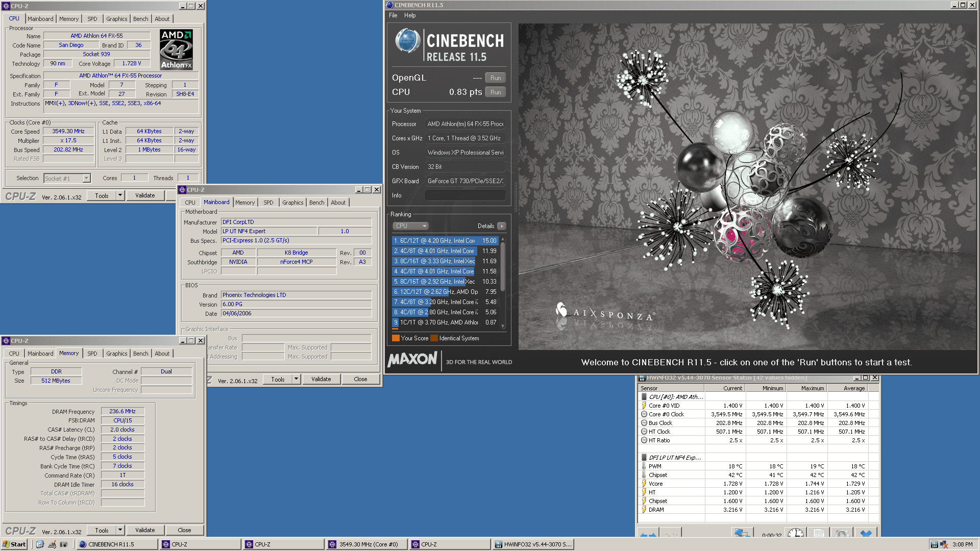The width and height of the screenshot is (980, 551).
Task: Click the Sensor column header in HWiNFO
Action: tap(672, 388)
